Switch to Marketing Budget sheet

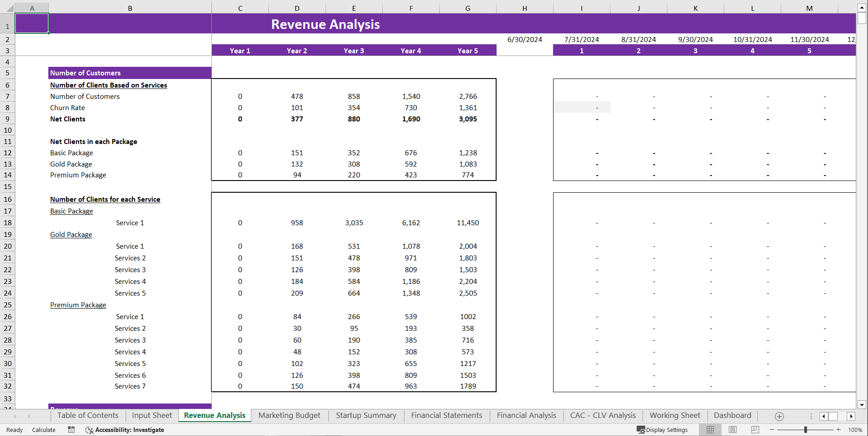pyautogui.click(x=289, y=416)
